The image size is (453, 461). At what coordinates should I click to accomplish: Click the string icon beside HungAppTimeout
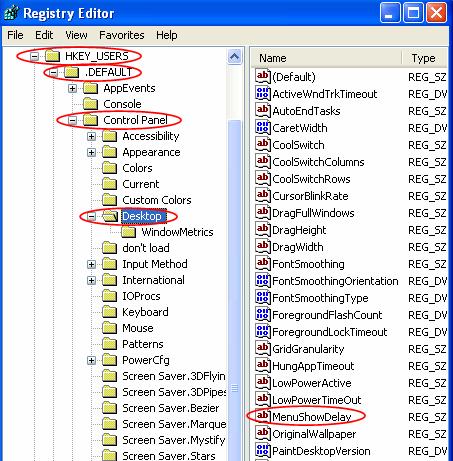[x=263, y=366]
